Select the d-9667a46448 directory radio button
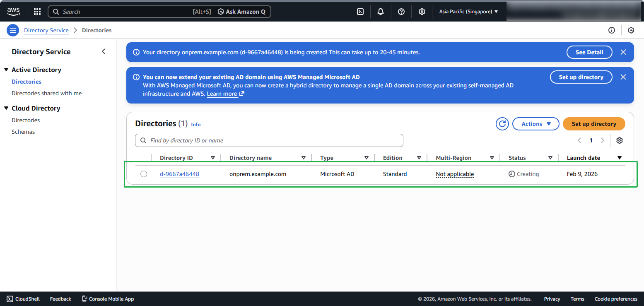 pyautogui.click(x=144, y=174)
